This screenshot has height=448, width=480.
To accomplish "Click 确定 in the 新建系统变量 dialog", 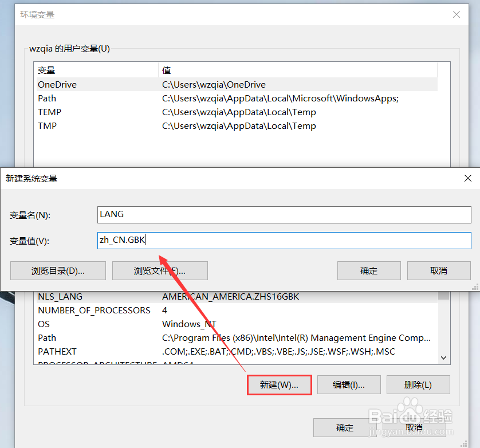I will coord(369,270).
